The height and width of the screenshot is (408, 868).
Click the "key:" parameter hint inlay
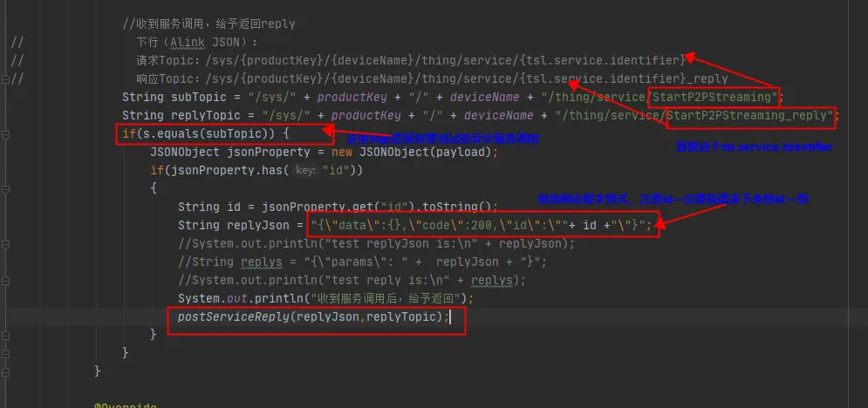coord(305,170)
